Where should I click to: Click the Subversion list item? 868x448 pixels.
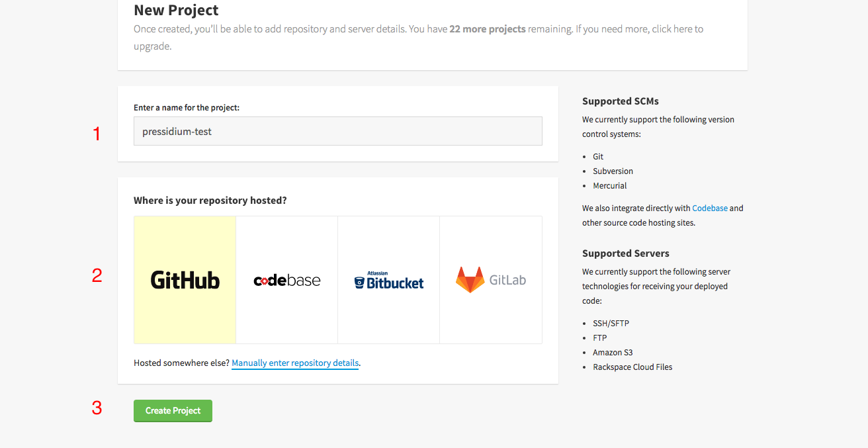coord(613,171)
